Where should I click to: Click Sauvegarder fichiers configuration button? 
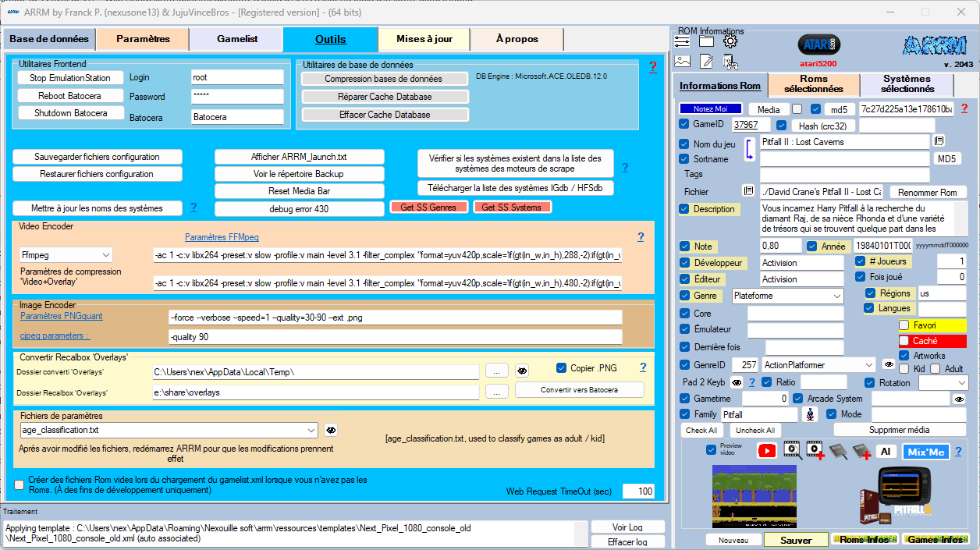(x=98, y=157)
